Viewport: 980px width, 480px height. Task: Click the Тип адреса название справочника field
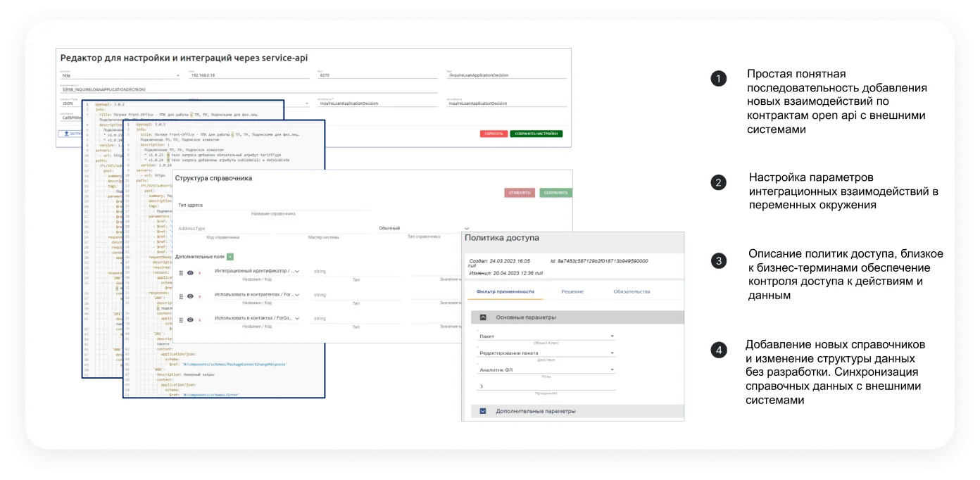click(x=274, y=206)
